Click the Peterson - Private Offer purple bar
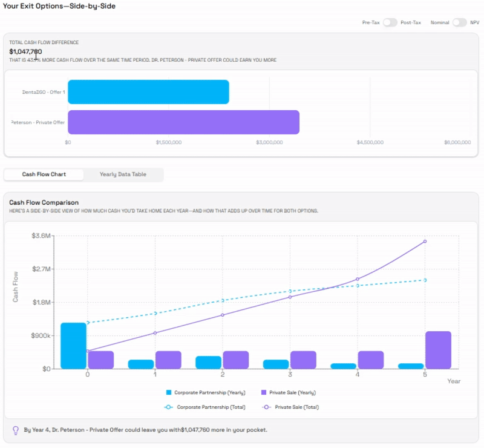The width and height of the screenshot is (484, 448). point(184,122)
